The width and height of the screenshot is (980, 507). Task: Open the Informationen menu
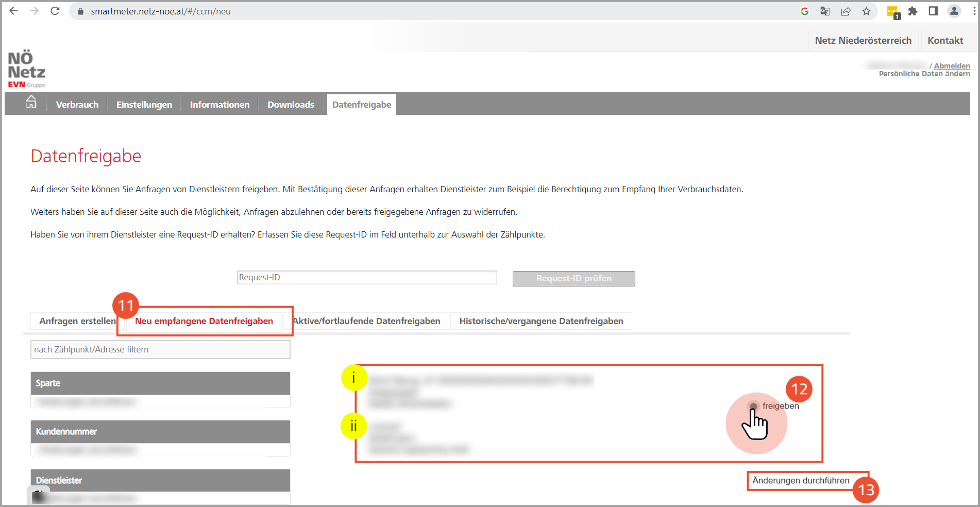tap(219, 105)
